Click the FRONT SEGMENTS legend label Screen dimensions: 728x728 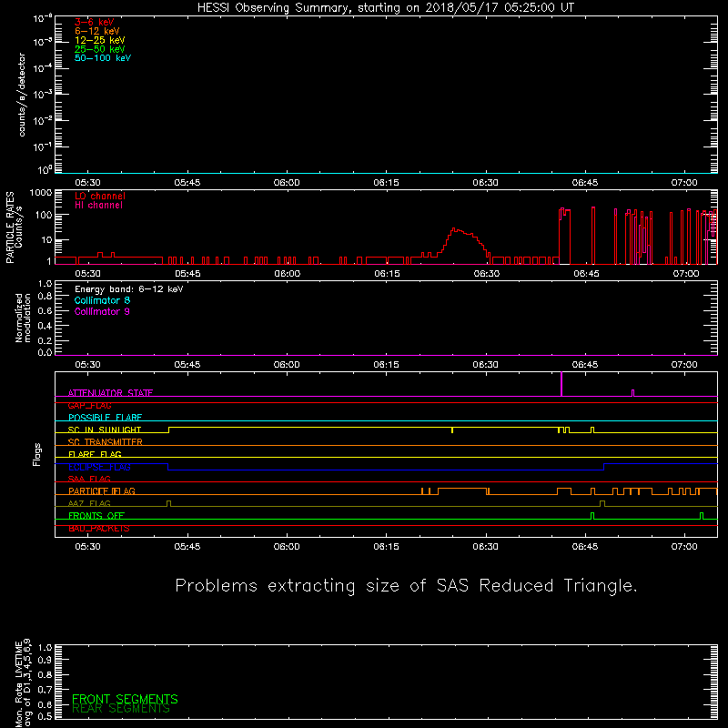[x=125, y=699]
